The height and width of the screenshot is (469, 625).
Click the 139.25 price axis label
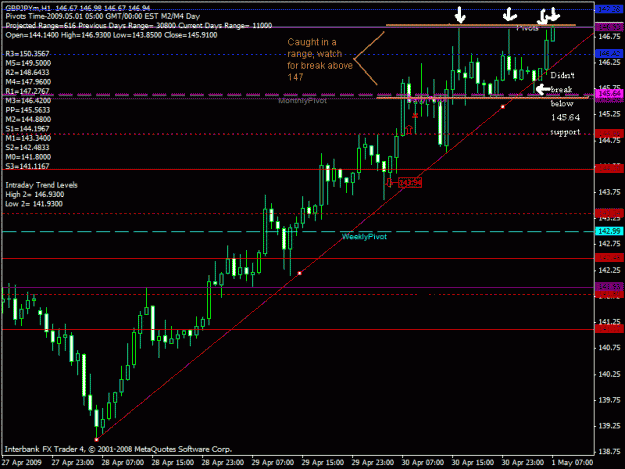[609, 426]
